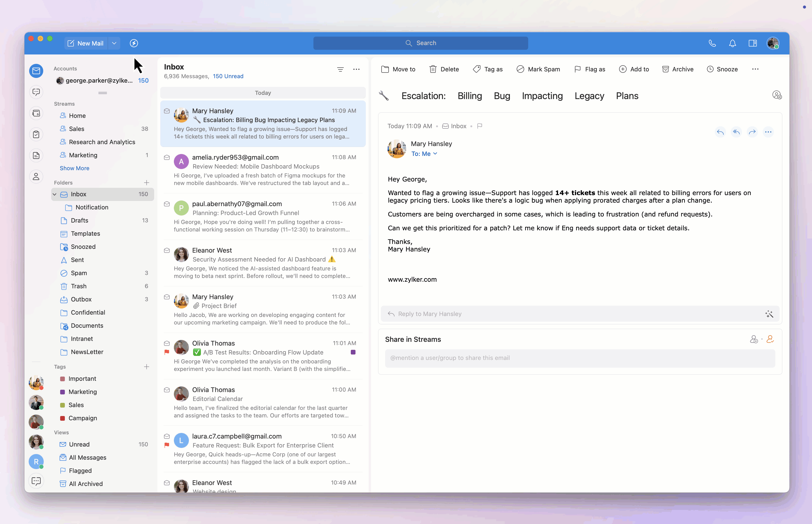Viewport: 812px width, 524px height.
Task: Click the forward arrow icon in email header
Action: coord(752,132)
